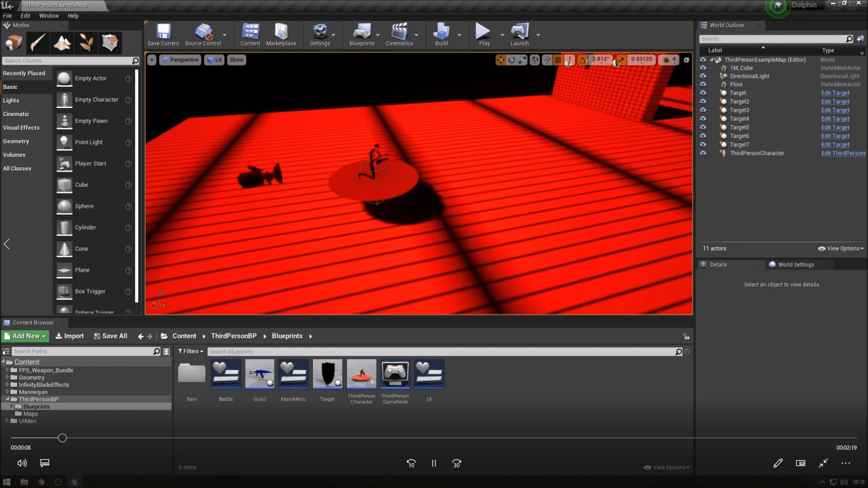
Task: Open the Window menu
Action: [x=49, y=16]
